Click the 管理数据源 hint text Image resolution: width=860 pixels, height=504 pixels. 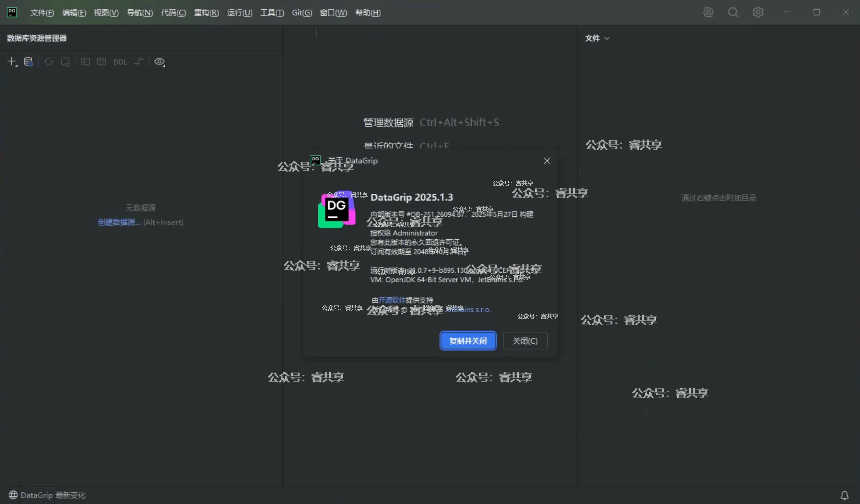click(388, 122)
